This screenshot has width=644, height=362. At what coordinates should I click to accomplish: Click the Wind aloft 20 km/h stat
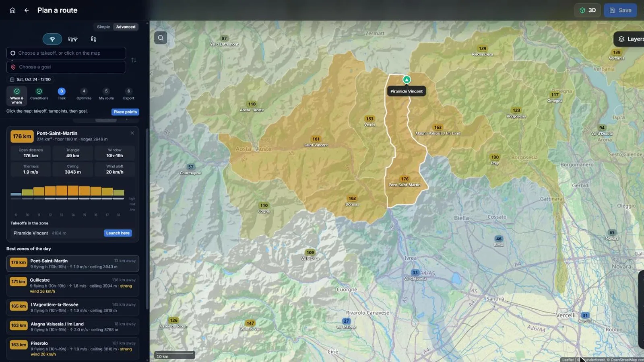click(115, 169)
